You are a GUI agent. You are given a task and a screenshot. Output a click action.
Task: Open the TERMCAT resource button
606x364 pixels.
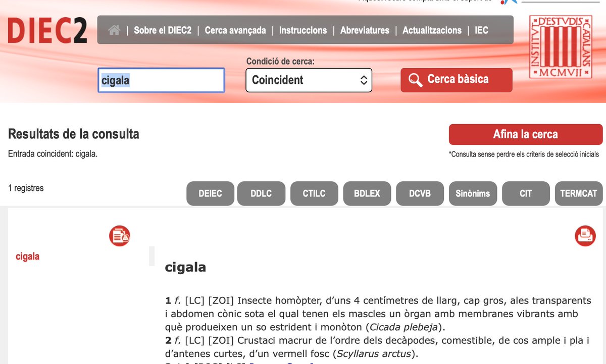pyautogui.click(x=579, y=193)
